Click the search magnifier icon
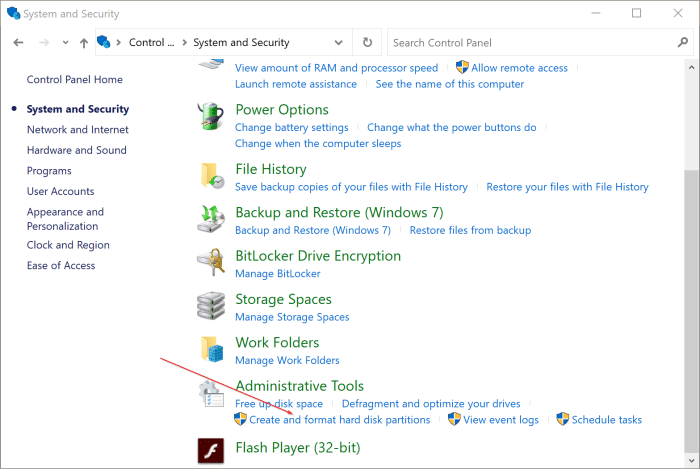Viewport: 700px width, 469px height. (x=682, y=42)
